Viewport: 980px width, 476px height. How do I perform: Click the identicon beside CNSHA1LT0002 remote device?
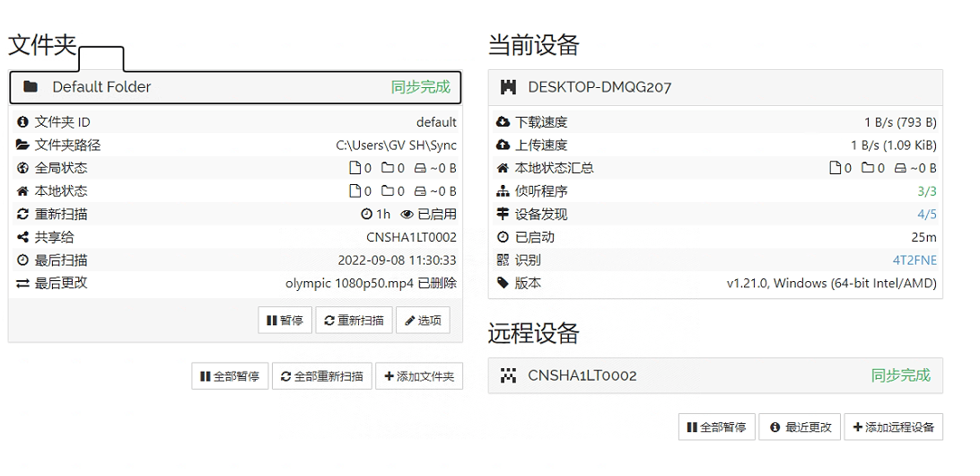(x=509, y=375)
